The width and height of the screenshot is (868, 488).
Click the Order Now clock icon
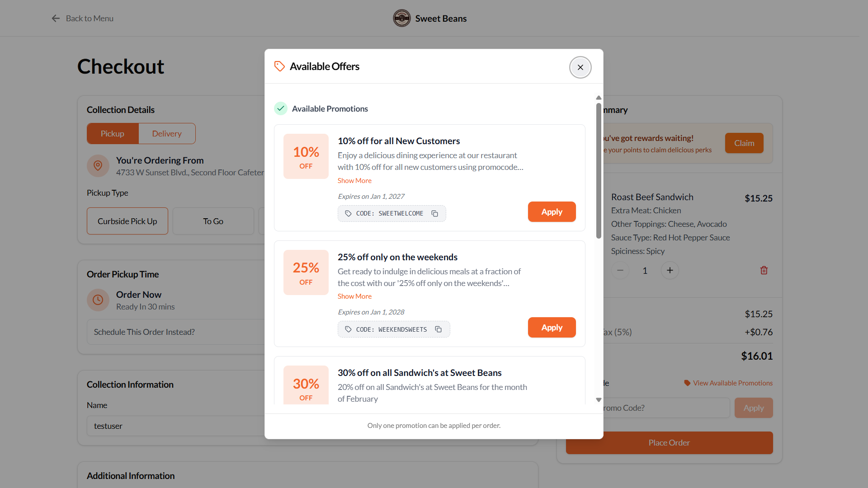[x=98, y=300]
